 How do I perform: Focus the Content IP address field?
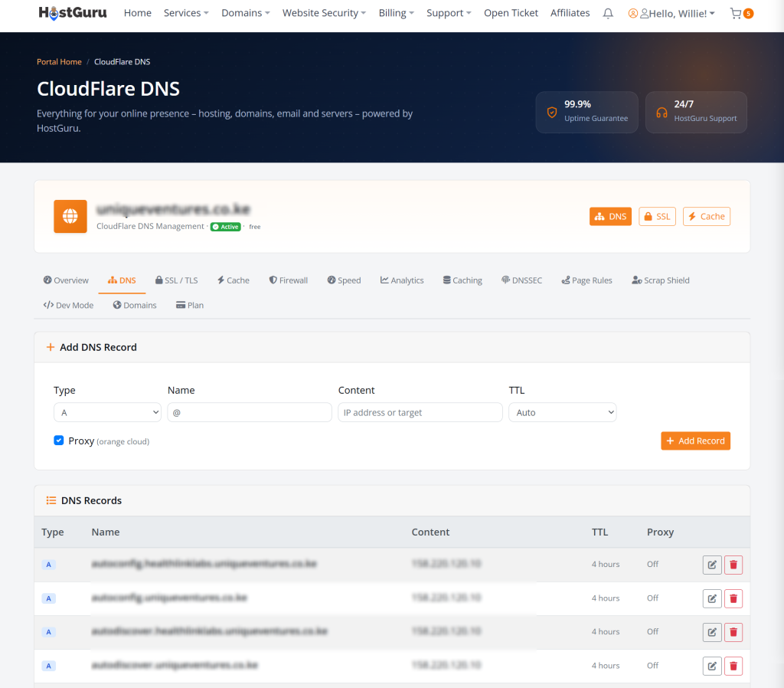[x=420, y=412]
